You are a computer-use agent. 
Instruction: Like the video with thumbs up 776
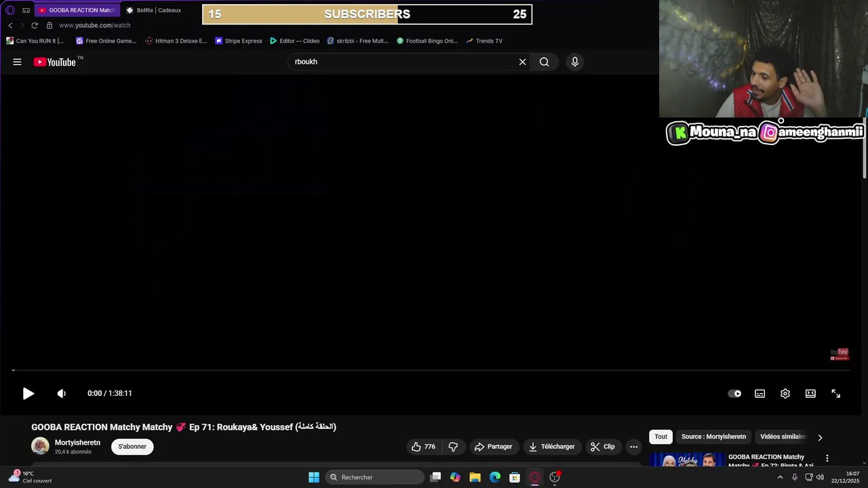point(423,447)
